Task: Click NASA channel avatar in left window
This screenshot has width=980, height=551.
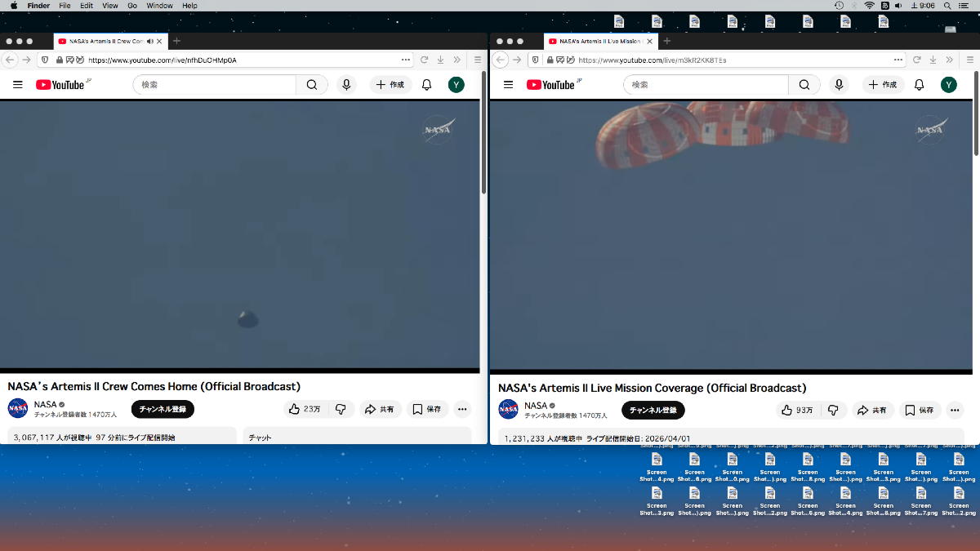Action: (18, 408)
